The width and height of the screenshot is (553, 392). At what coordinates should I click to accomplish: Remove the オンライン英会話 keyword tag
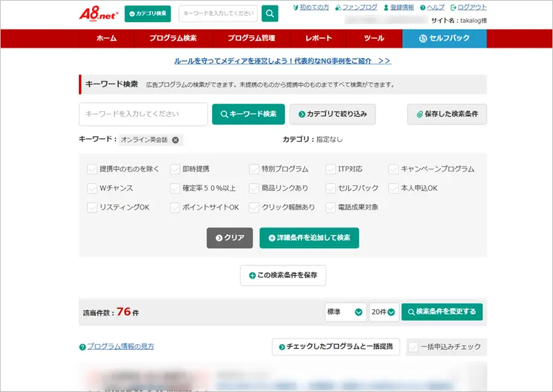[176, 140]
